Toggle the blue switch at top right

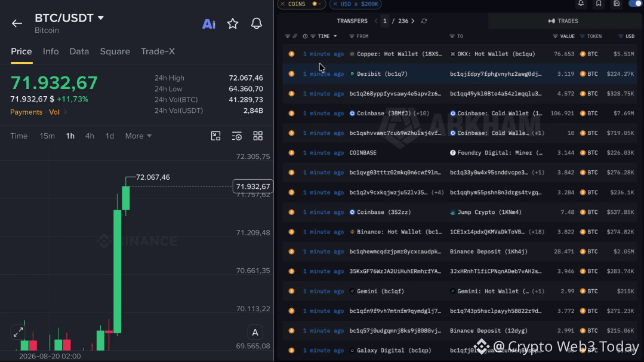click(x=636, y=4)
